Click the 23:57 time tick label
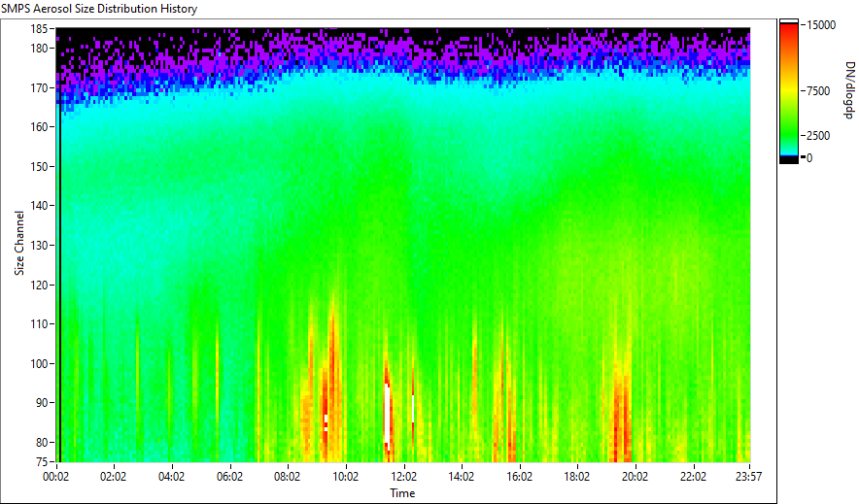This screenshot has height=504, width=859. 748,477
